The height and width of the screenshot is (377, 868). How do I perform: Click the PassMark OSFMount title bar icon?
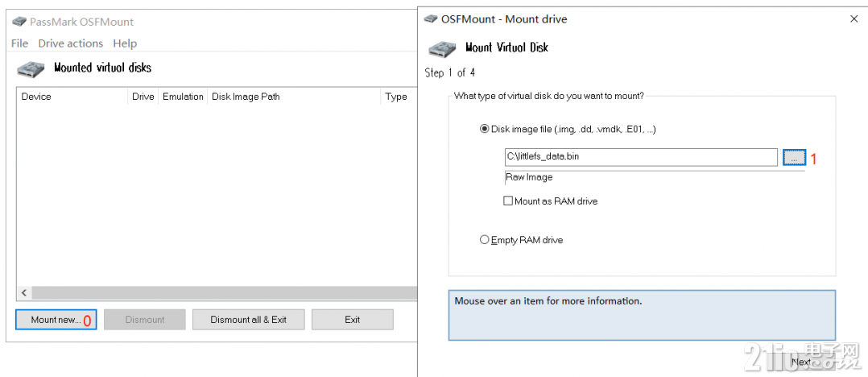pyautogui.click(x=20, y=22)
